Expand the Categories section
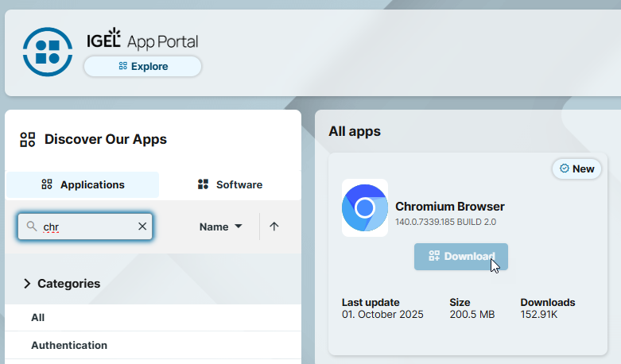The image size is (621, 364). pos(62,283)
